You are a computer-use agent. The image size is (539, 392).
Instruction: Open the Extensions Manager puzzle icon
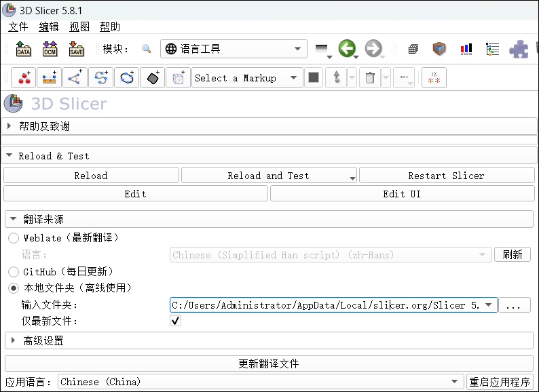pos(519,49)
